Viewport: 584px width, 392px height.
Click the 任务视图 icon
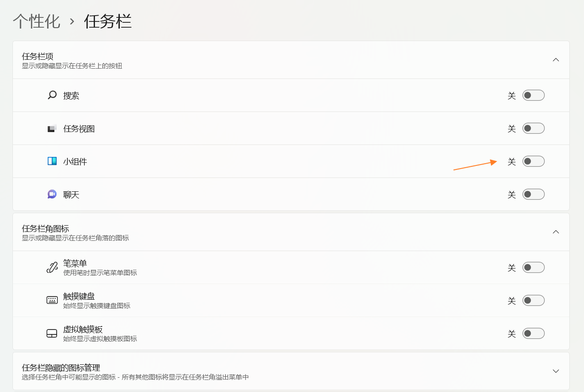[52, 128]
